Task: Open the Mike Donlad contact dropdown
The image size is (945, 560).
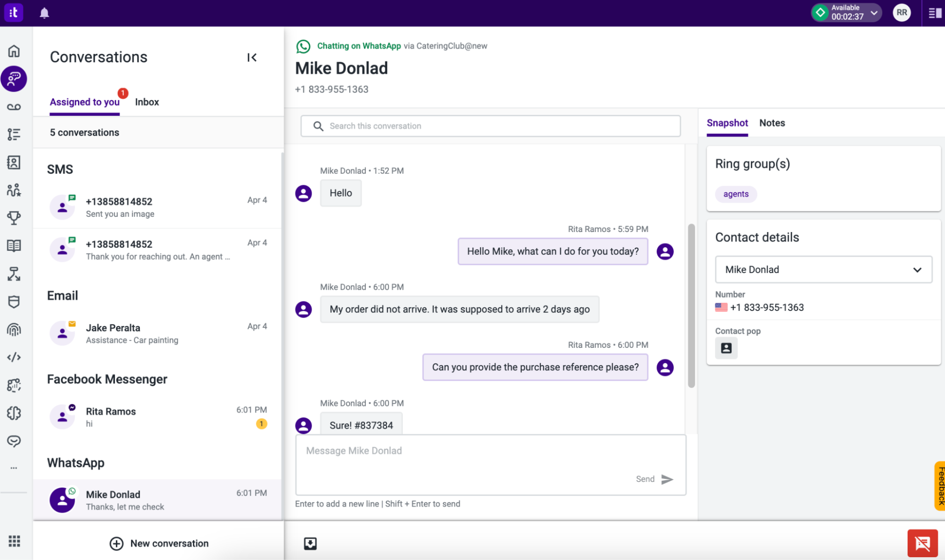Action: (x=823, y=269)
